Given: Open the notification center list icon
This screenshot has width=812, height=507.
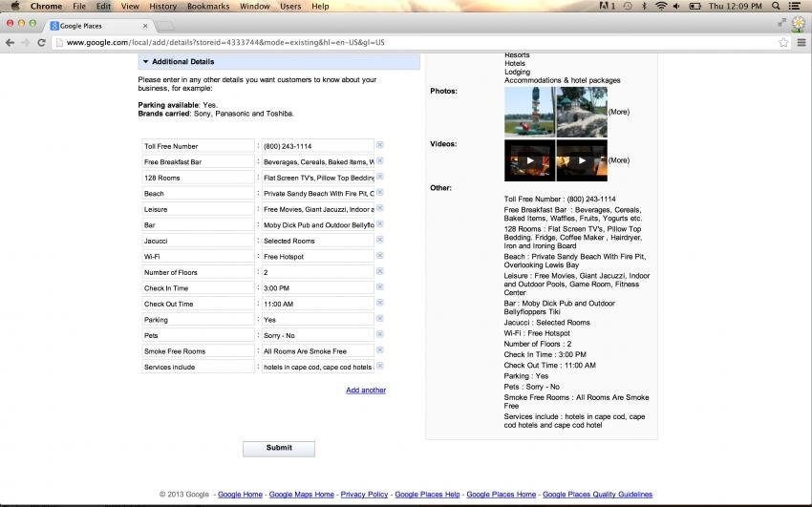Looking at the screenshot, I should (795, 6).
